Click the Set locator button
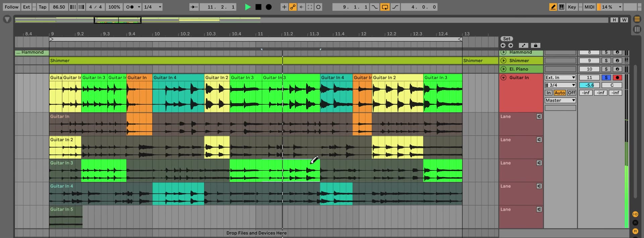644x238 pixels. click(506, 39)
